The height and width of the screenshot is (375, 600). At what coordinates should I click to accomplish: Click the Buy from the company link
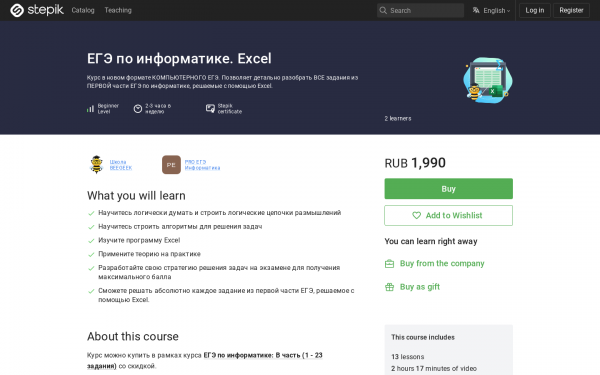click(442, 263)
